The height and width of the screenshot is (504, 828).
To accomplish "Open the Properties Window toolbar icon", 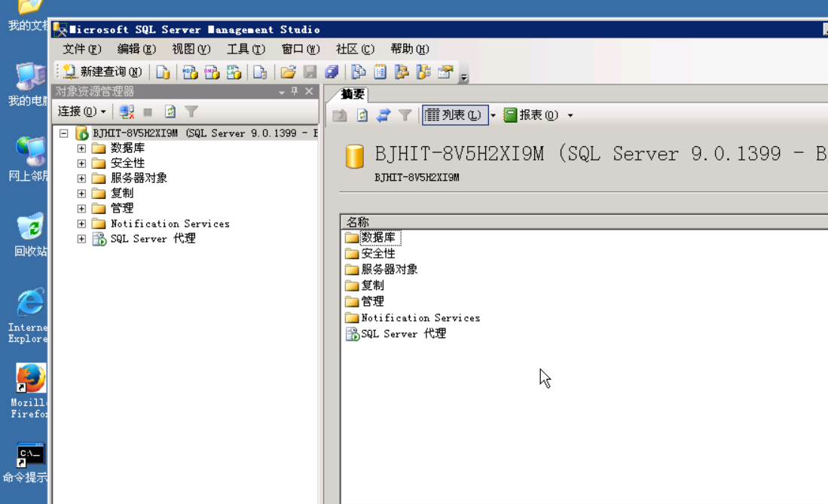I will point(446,72).
